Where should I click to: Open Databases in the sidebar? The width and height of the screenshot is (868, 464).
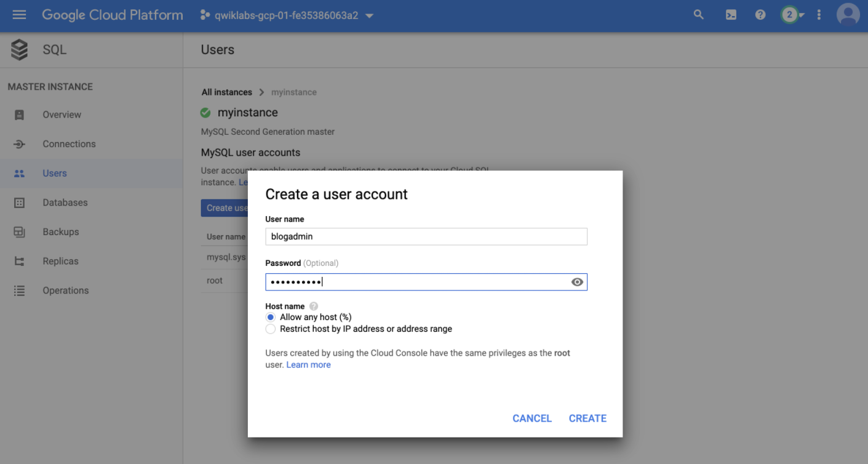coord(65,202)
